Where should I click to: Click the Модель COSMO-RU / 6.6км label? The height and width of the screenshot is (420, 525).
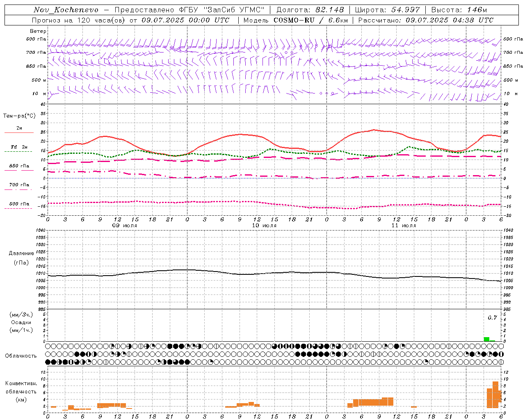point(296,20)
